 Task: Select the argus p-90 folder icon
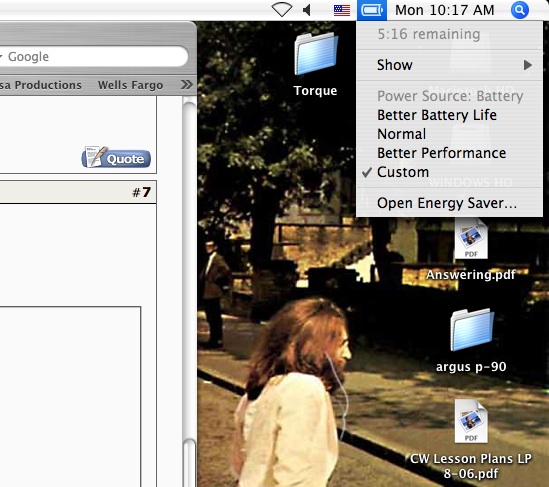(472, 329)
